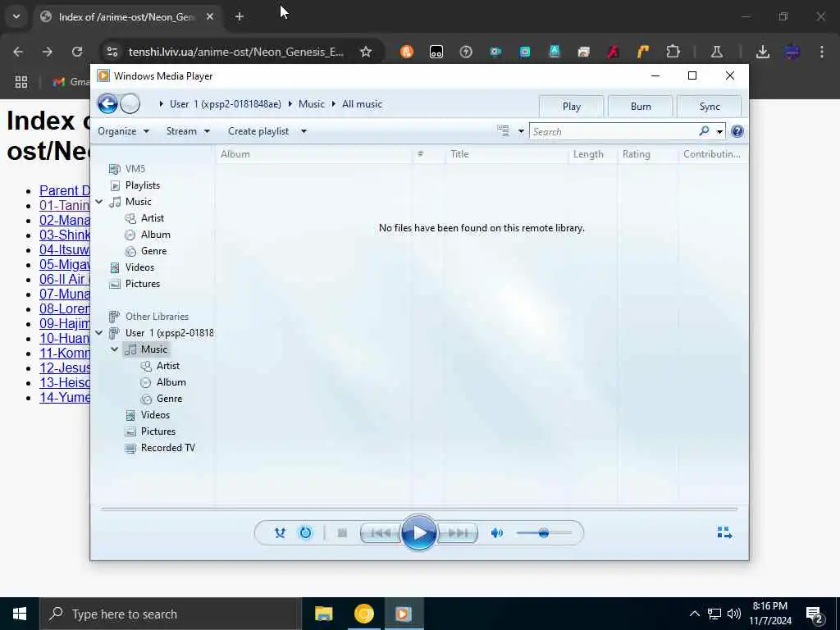Image resolution: width=840 pixels, height=630 pixels.
Task: Go to the previous track
Action: click(x=381, y=533)
